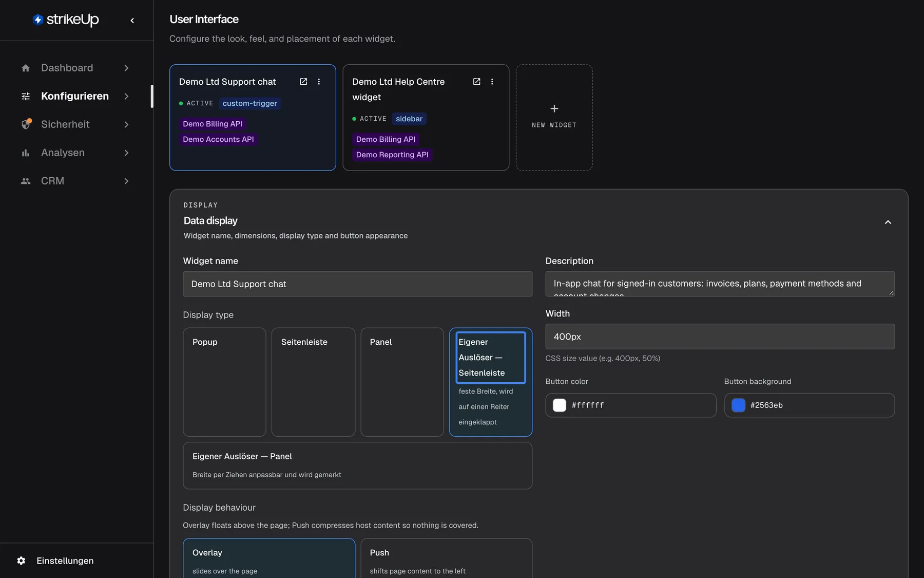Click the Analysen bar chart icon
Viewport: 924px width, 578px height.
(x=26, y=153)
